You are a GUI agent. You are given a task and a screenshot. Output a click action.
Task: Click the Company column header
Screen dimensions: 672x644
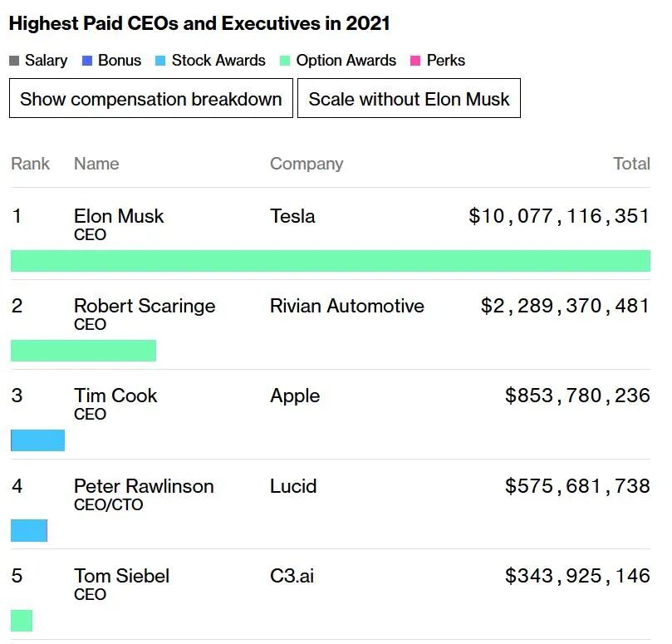tap(306, 164)
